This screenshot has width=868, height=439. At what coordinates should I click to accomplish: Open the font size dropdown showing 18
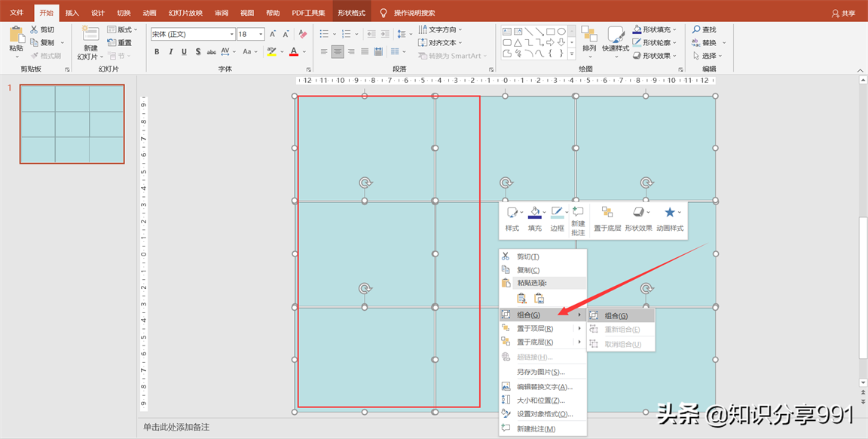click(x=261, y=35)
